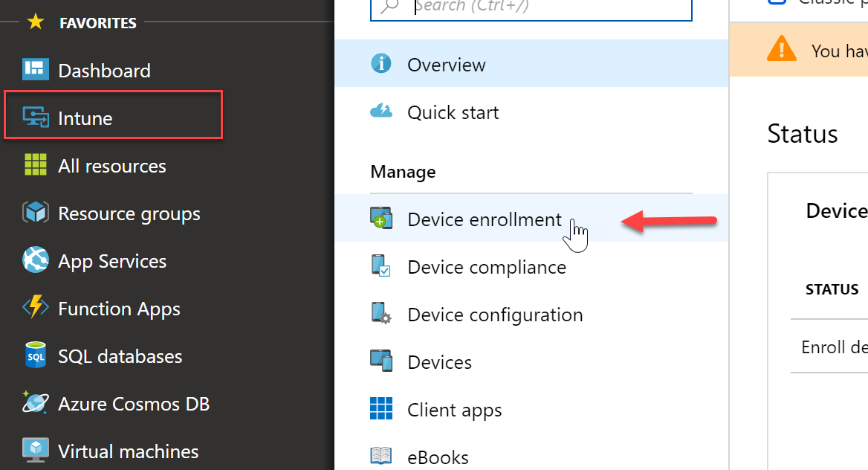Click the Azure Cosmos DB planet icon
The width and height of the screenshot is (868, 470).
point(36,403)
